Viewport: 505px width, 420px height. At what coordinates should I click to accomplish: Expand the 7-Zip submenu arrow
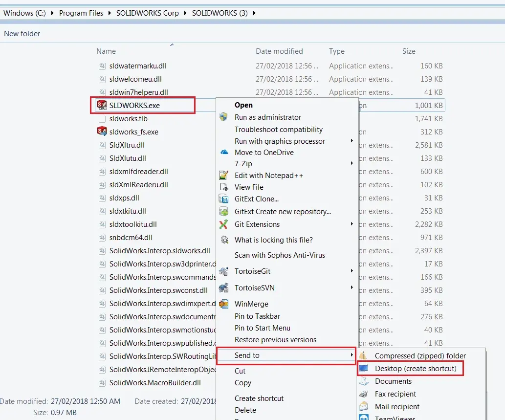(x=351, y=163)
